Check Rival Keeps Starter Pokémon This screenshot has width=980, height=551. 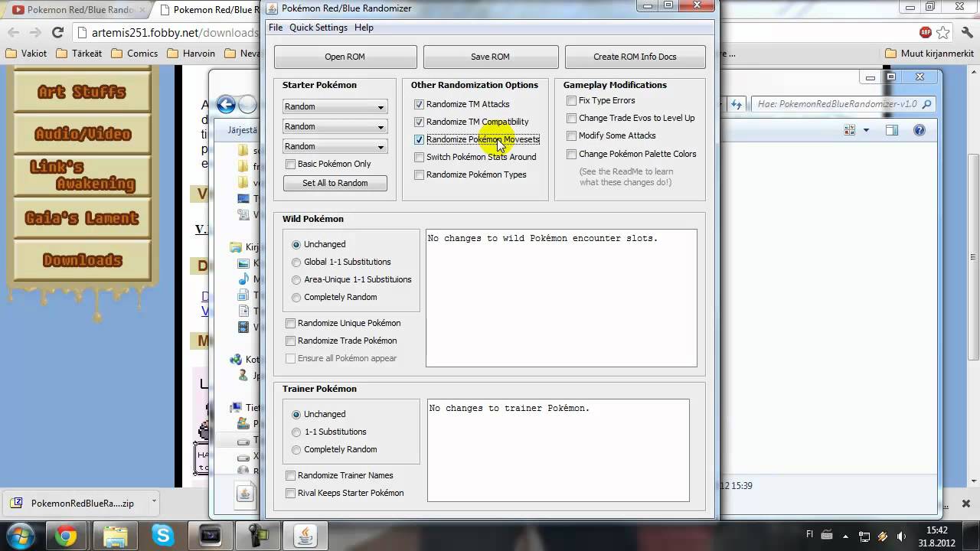tap(290, 493)
